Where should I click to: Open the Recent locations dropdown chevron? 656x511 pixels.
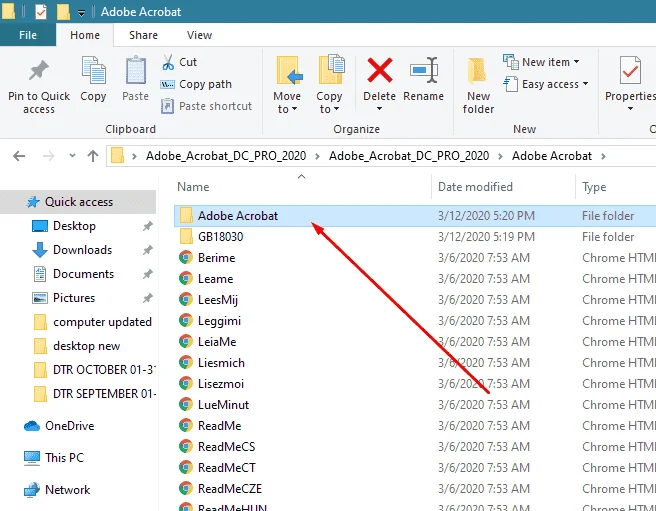click(x=72, y=156)
